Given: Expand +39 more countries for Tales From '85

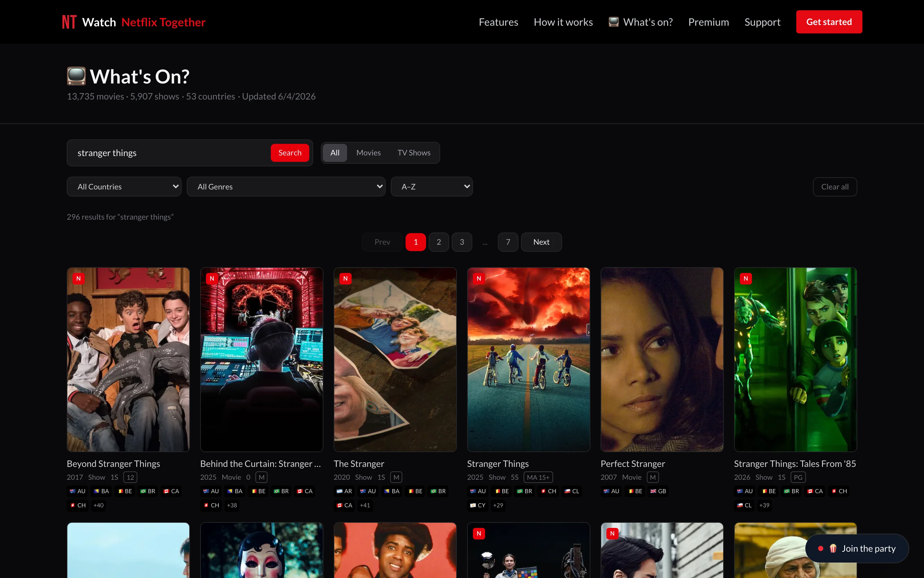Looking at the screenshot, I should (765, 505).
